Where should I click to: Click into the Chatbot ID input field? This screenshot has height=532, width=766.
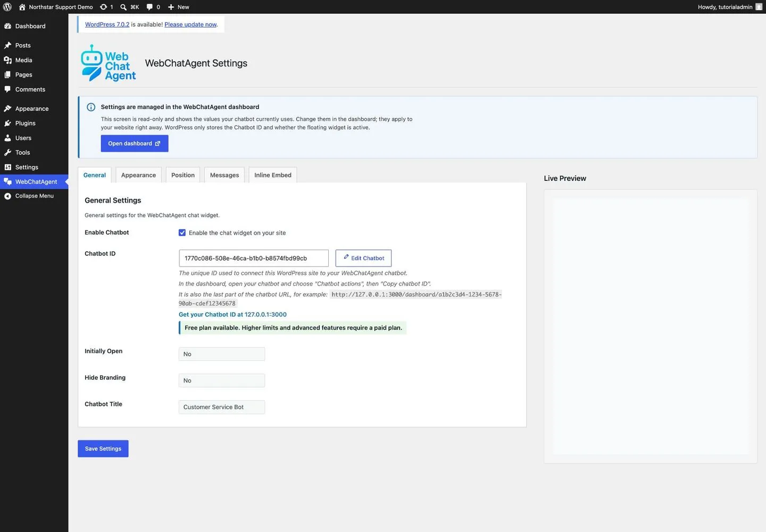tap(254, 258)
